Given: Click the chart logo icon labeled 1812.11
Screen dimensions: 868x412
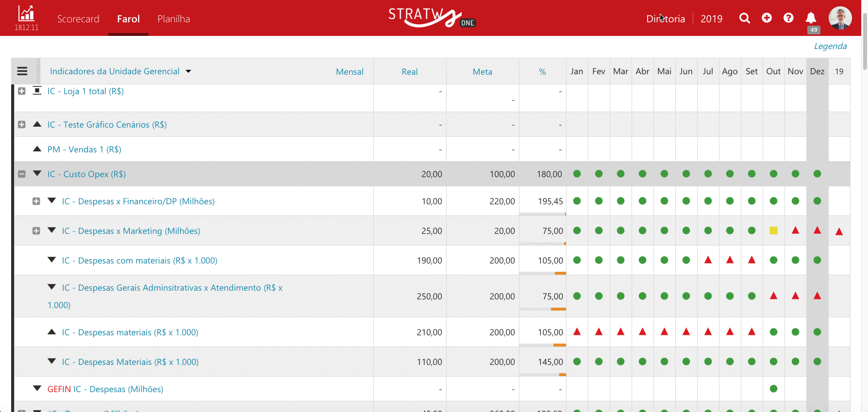Looking at the screenshot, I should 26,18.
